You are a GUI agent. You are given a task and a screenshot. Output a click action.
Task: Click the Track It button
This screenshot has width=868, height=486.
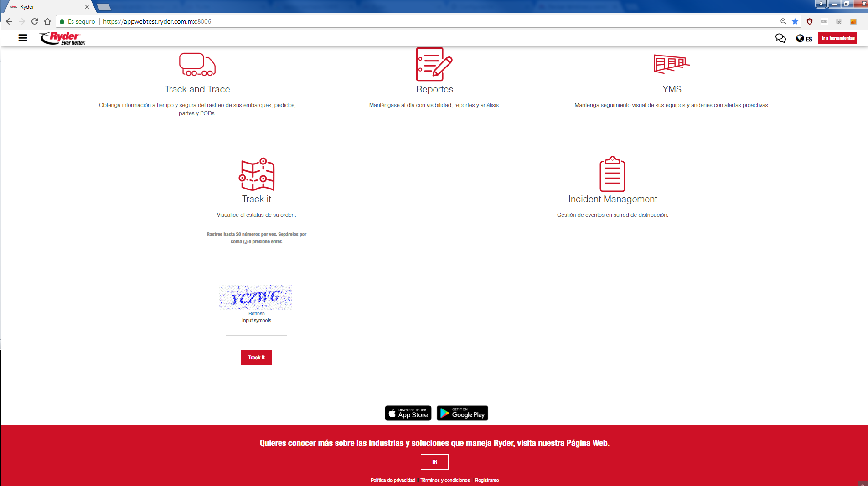coord(256,357)
